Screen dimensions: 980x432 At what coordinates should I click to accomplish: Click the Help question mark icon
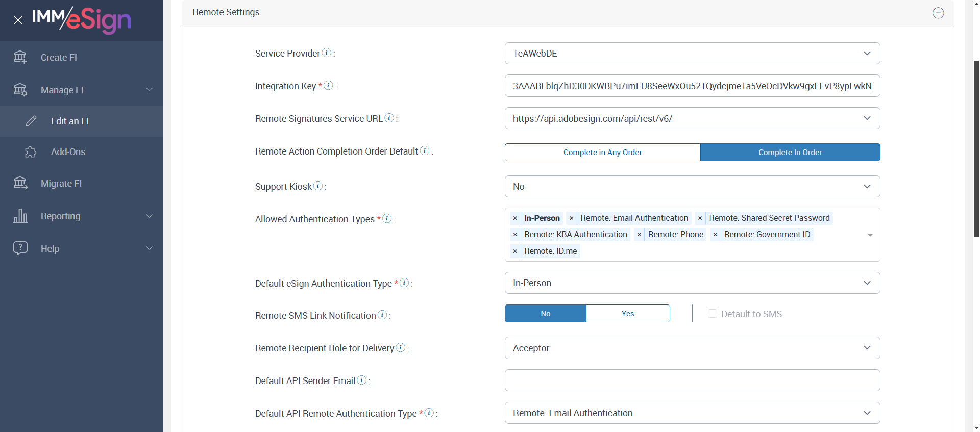20,248
